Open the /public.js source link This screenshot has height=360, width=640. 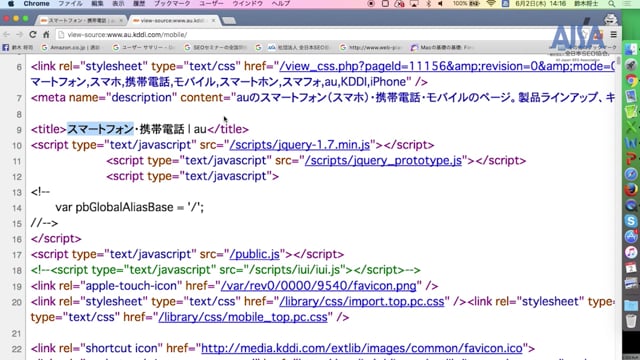255,254
